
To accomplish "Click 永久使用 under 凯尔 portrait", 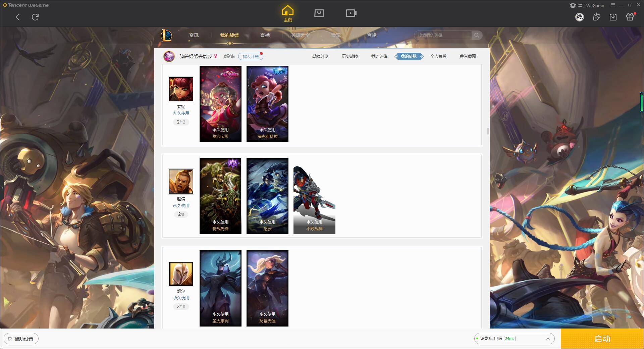I will (181, 298).
